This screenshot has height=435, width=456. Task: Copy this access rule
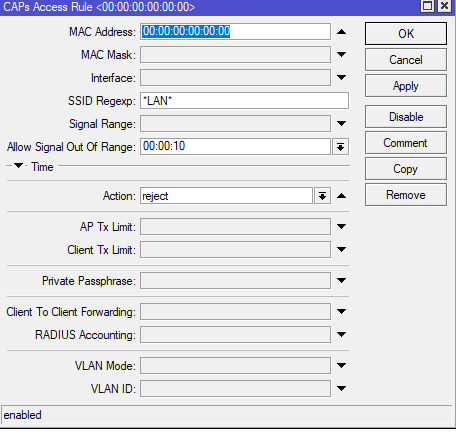click(406, 169)
